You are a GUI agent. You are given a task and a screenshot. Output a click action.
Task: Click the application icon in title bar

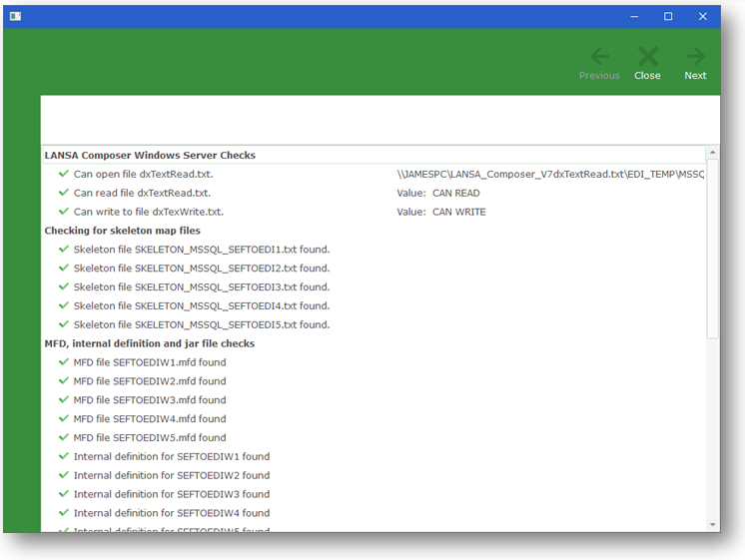pos(15,16)
